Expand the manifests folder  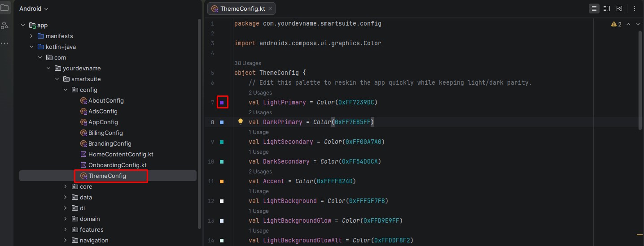click(x=31, y=36)
